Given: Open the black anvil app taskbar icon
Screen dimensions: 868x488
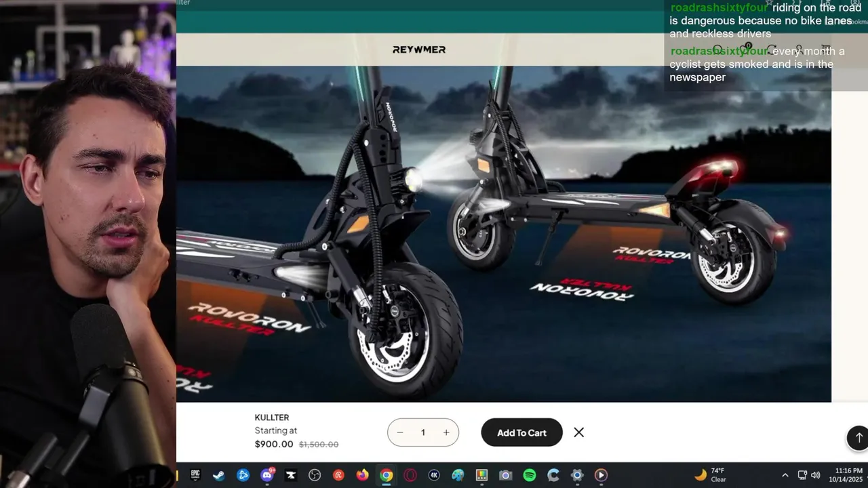Looking at the screenshot, I should [291, 475].
